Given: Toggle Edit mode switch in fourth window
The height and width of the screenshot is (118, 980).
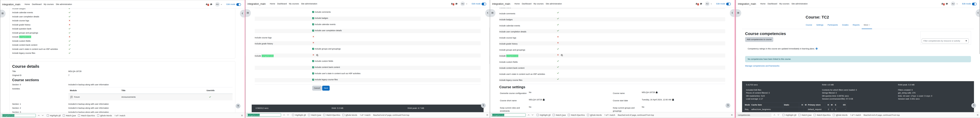Looking at the screenshot, I should (974, 4).
